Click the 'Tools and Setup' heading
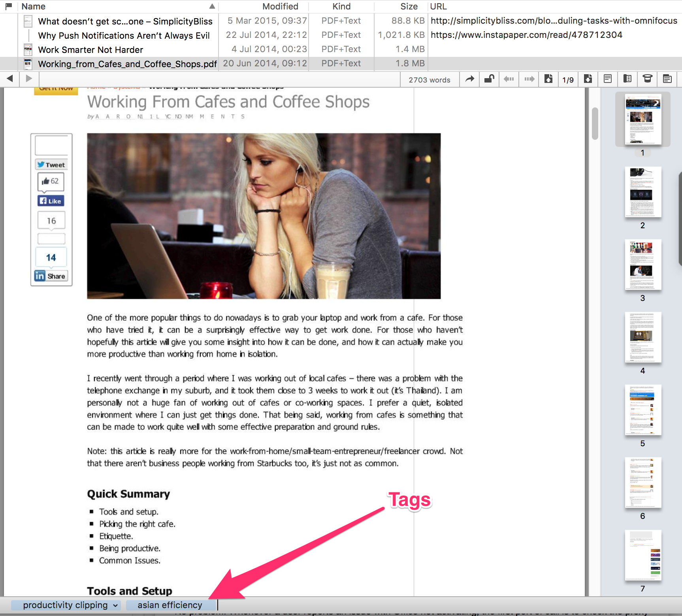The image size is (682, 616). click(x=130, y=591)
